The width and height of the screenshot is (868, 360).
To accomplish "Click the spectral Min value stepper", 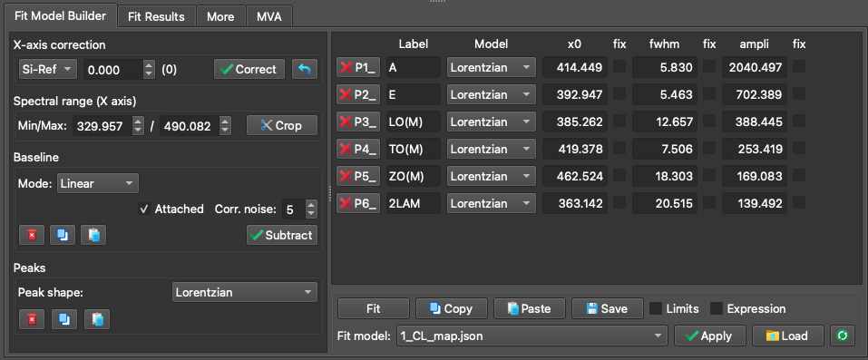I will pos(138,126).
